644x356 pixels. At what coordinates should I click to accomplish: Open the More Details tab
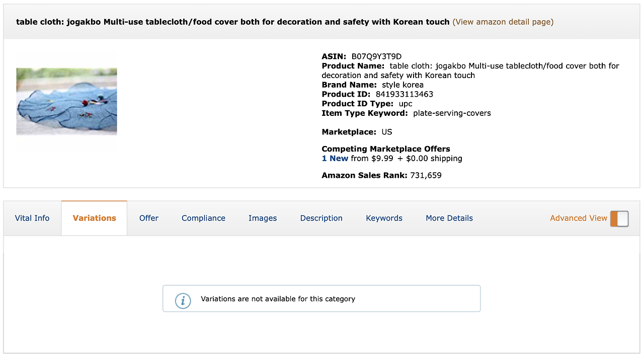pos(449,218)
